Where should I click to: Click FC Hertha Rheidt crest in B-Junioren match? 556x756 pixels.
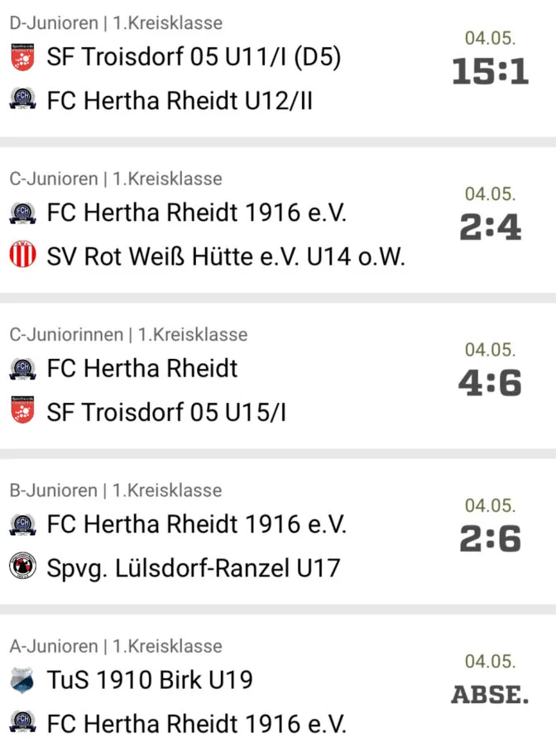22,524
